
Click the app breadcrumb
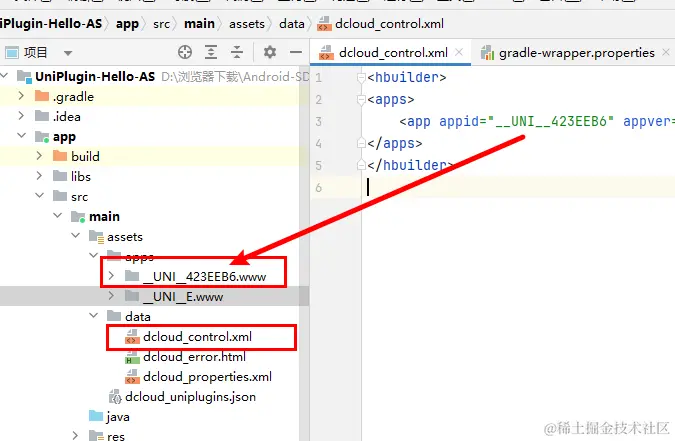coord(127,24)
